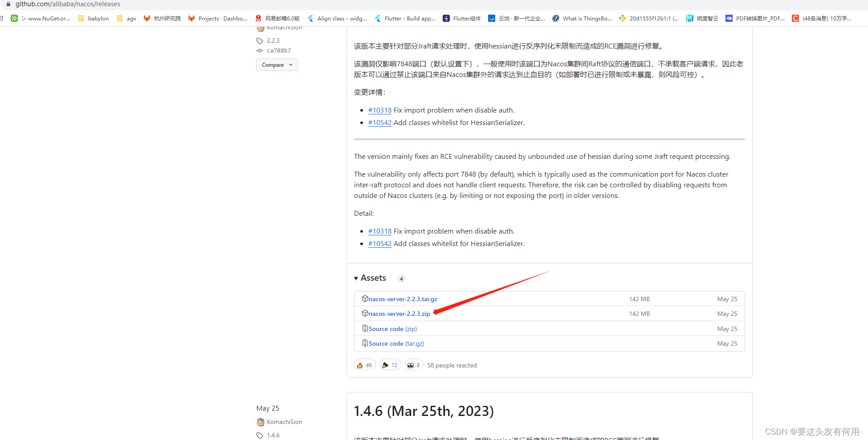Open the Flutter组件 bookmark
Image resolution: width=868 pixels, height=440 pixels.
[x=462, y=18]
